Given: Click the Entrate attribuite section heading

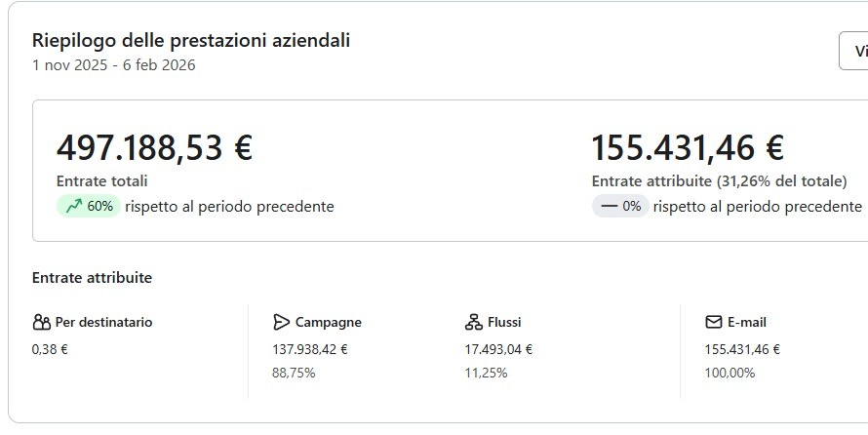Looking at the screenshot, I should point(92,278).
